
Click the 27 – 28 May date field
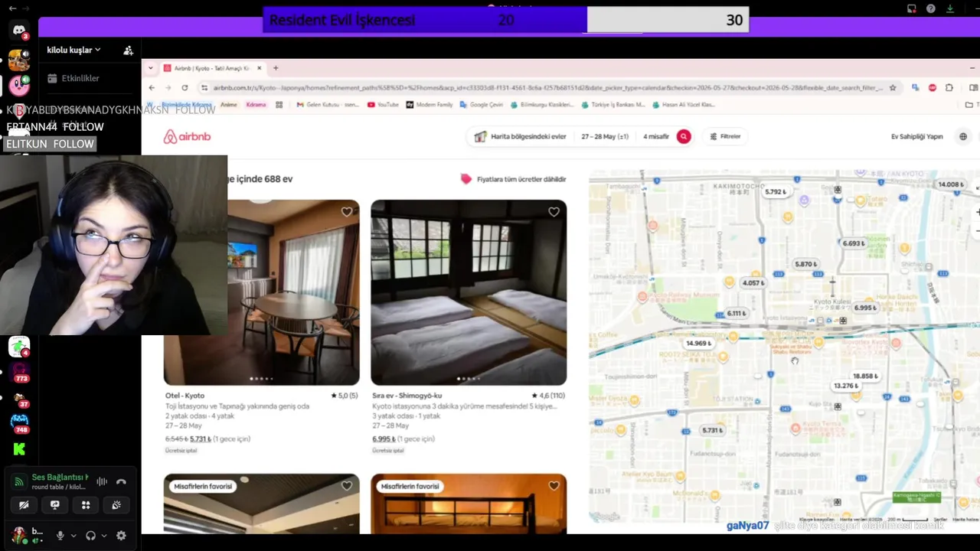(x=605, y=136)
